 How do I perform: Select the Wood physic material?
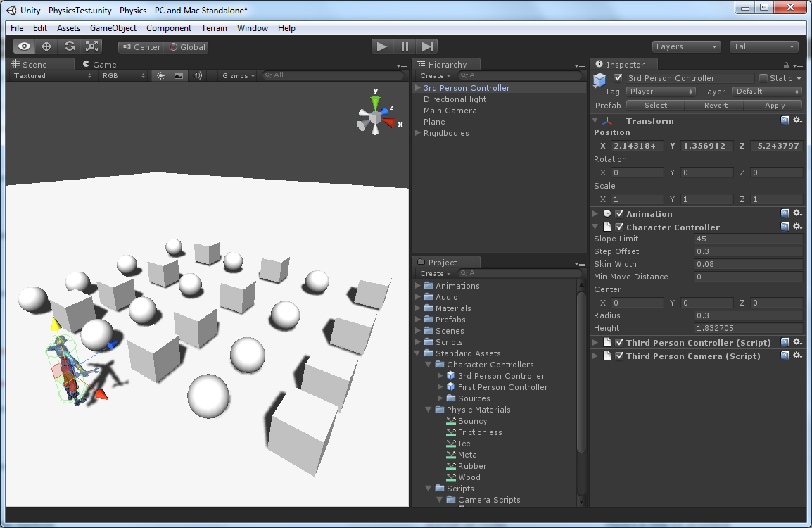coord(469,477)
